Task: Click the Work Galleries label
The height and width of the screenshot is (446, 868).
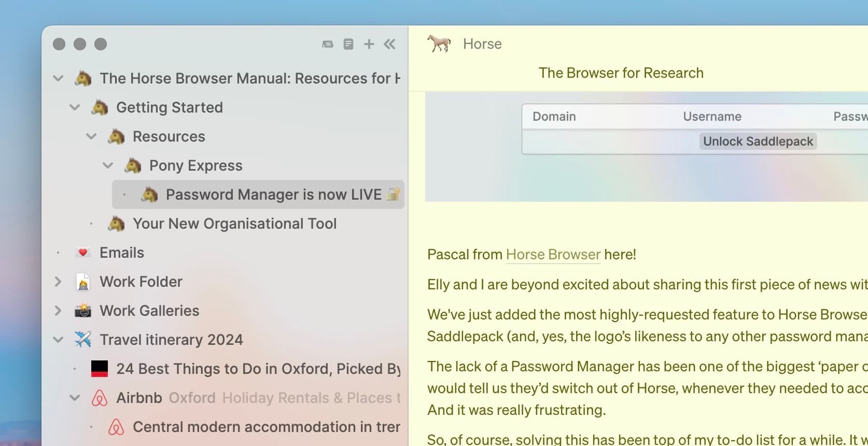Action: coord(149,311)
